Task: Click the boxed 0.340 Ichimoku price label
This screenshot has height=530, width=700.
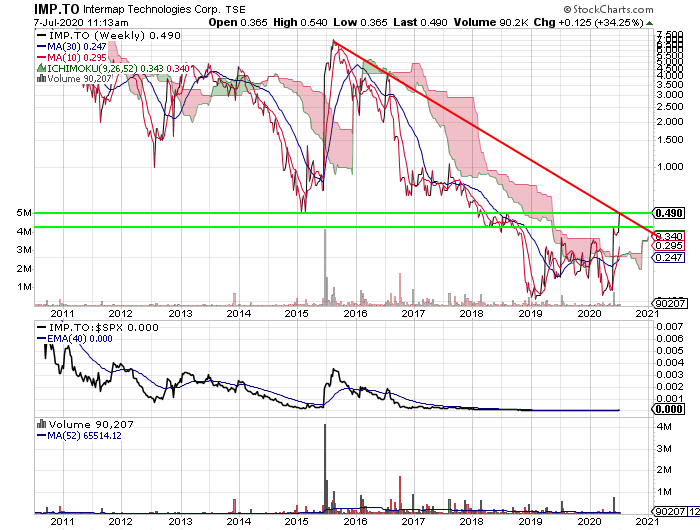Action: pos(669,236)
